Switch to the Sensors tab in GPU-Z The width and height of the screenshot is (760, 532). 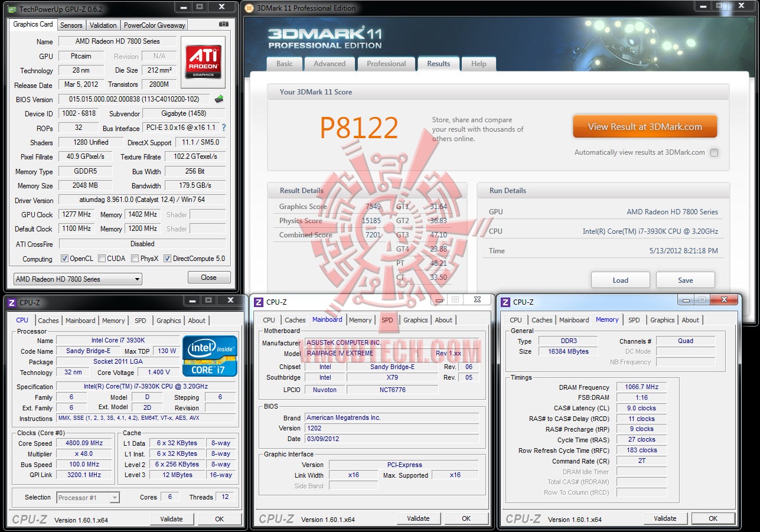pyautogui.click(x=71, y=25)
